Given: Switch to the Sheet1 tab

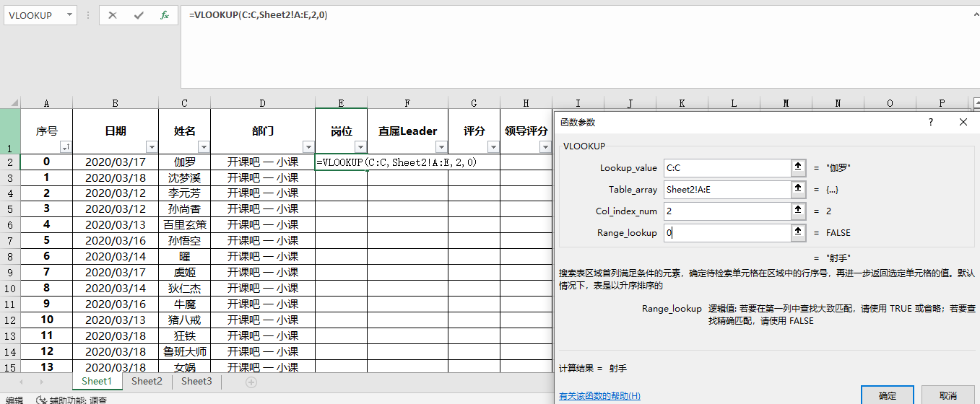Looking at the screenshot, I should 97,382.
